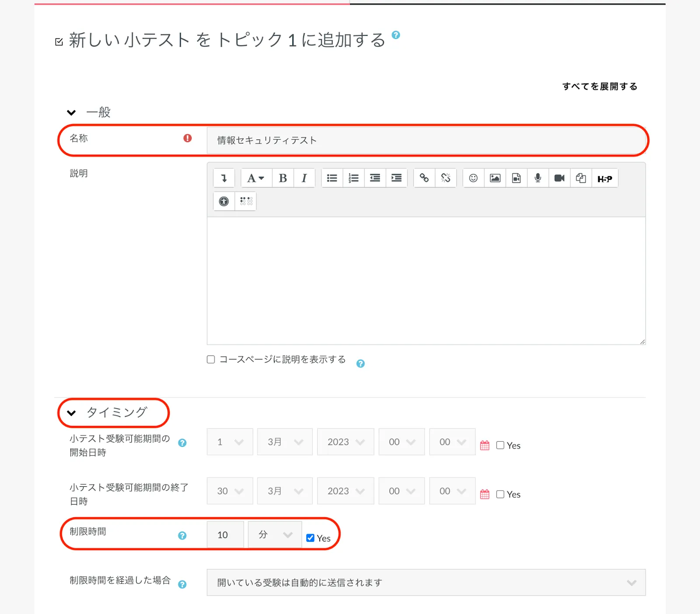The image size is (700, 614).
Task: Uncheck the time limit Yes checkbox
Action: 310,538
